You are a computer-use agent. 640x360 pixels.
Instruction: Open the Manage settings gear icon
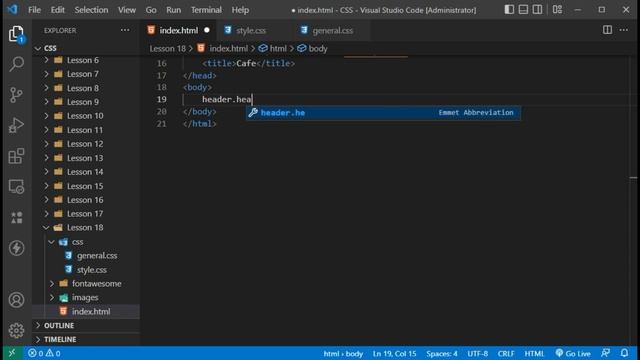(16, 330)
